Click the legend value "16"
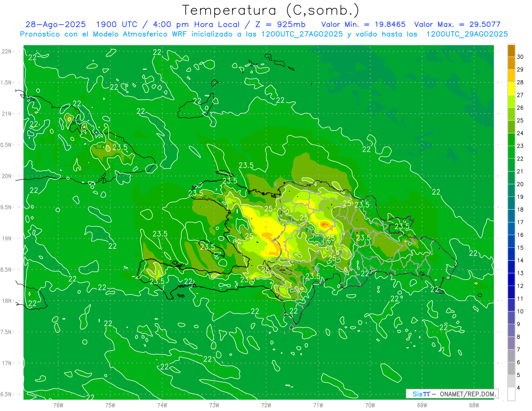The height and width of the screenshot is (411, 532). pyautogui.click(x=520, y=235)
